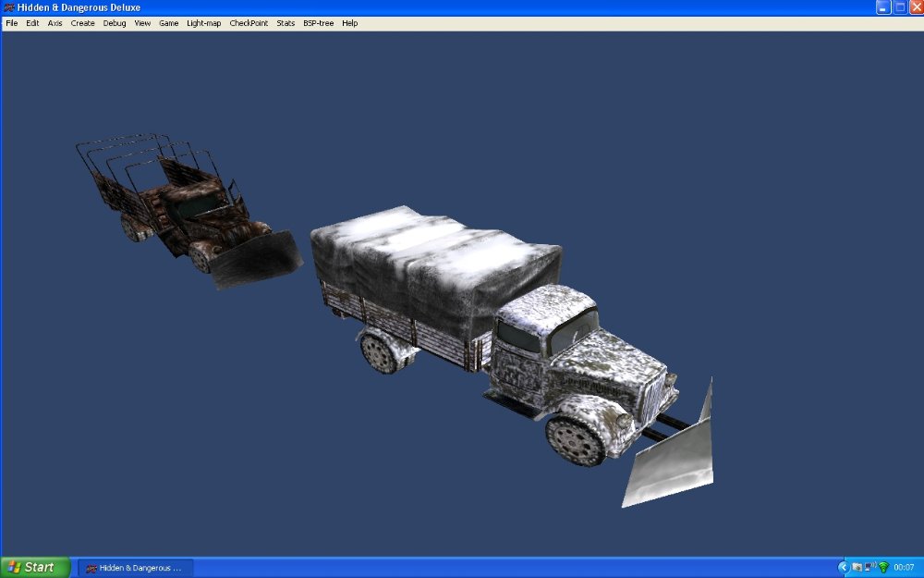Open the Edit menu
The width and height of the screenshot is (924, 578).
[31, 22]
